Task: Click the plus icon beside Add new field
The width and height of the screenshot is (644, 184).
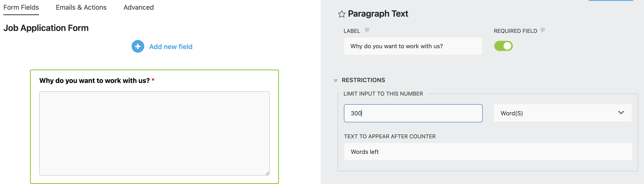Action: pos(137,47)
